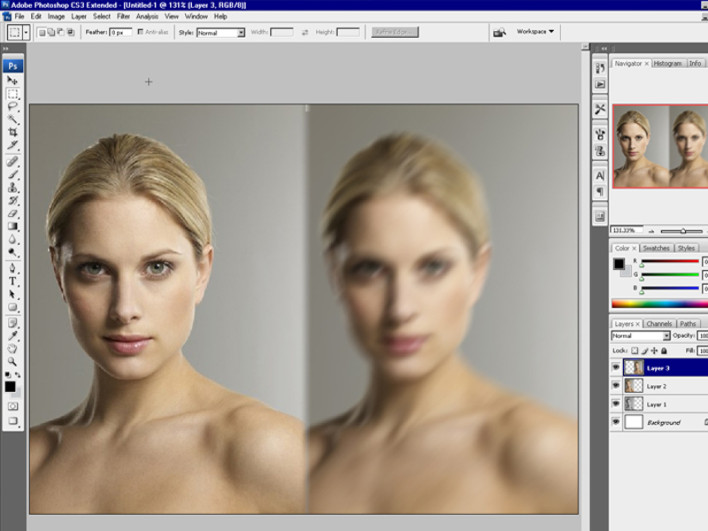Select the Move tool
Image resolution: width=708 pixels, height=531 pixels.
[13, 81]
